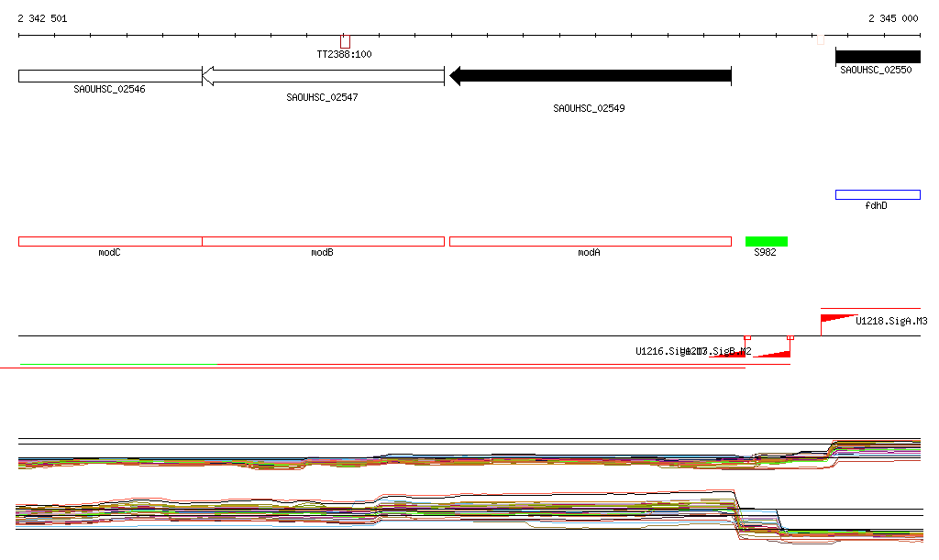Click the end coordinate 2 345 000
939x560 pixels.
pos(893,18)
